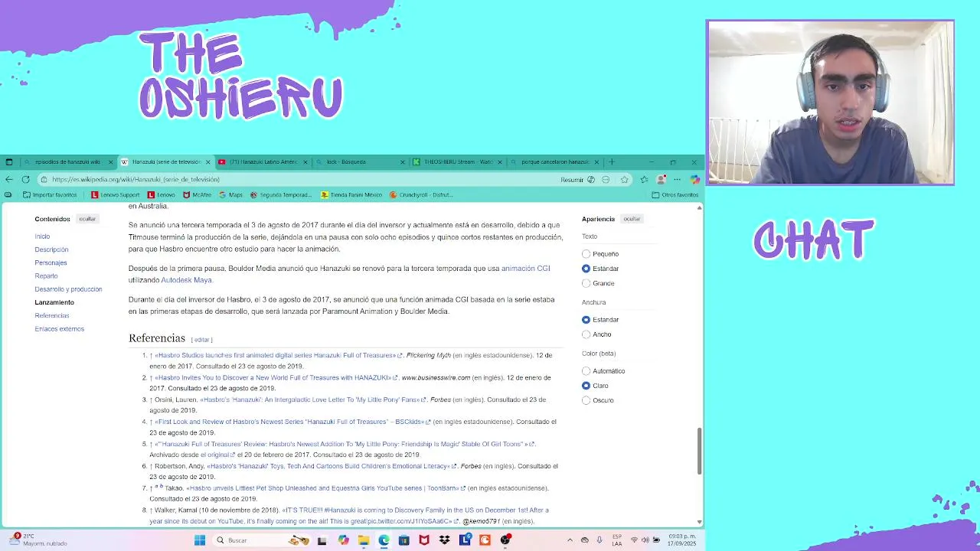Image resolution: width=980 pixels, height=551 pixels.
Task: Select Pequeño text size
Action: tap(586, 254)
